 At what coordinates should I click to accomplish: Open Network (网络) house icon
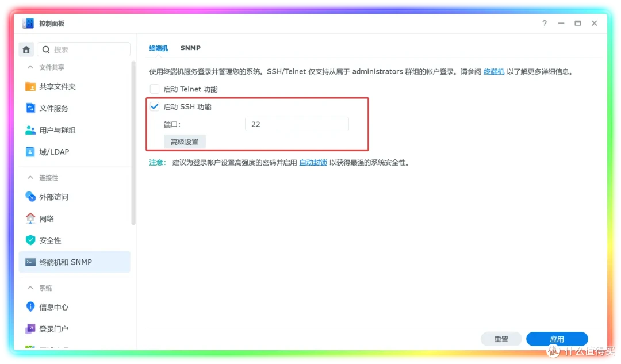pyautogui.click(x=30, y=219)
